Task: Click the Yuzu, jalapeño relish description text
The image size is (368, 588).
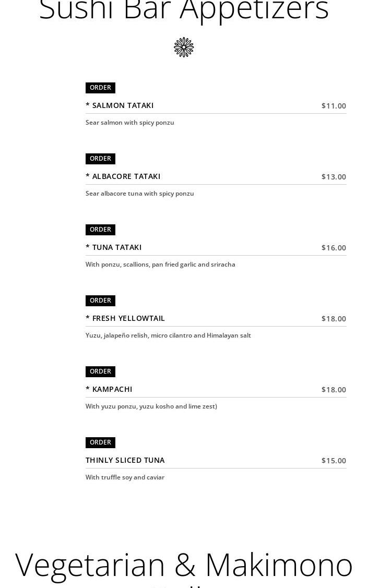Action: point(168,335)
